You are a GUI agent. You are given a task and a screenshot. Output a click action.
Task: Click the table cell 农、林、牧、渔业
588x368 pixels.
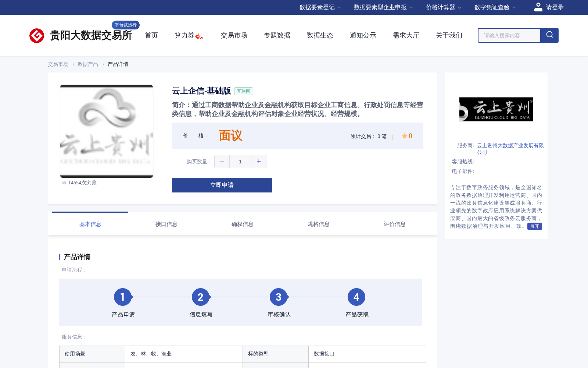[x=184, y=354]
